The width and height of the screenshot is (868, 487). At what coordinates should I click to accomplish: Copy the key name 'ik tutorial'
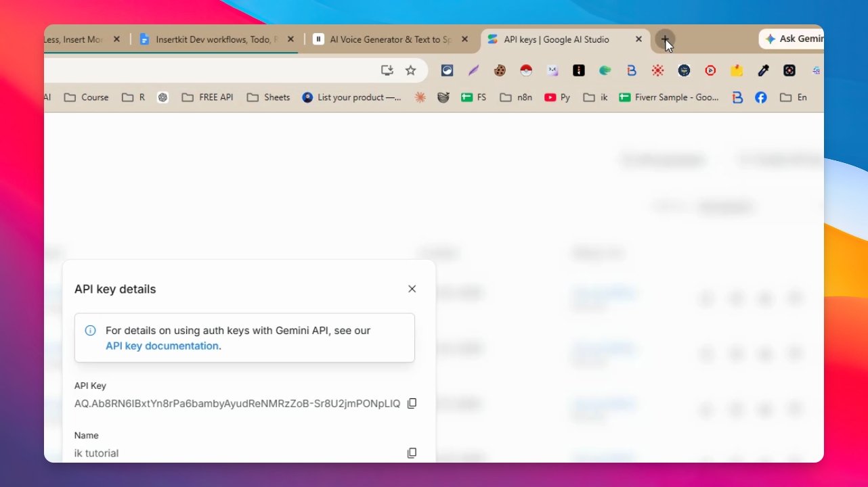pos(412,453)
